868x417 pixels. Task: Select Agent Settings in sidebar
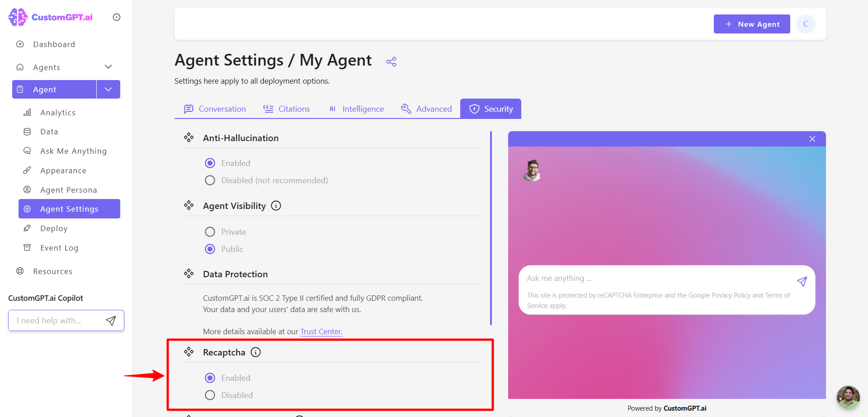coord(69,209)
